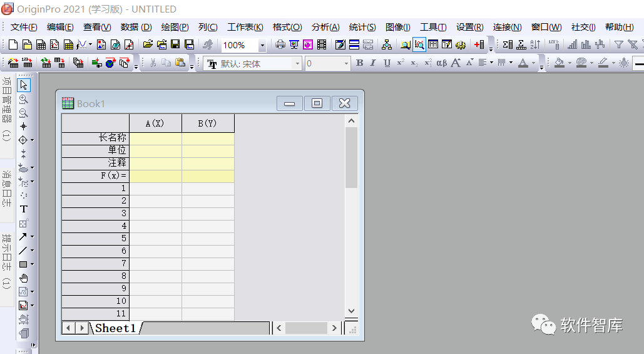The width and height of the screenshot is (644, 354).
Task: Select the Zoom In tool
Action: (x=23, y=99)
